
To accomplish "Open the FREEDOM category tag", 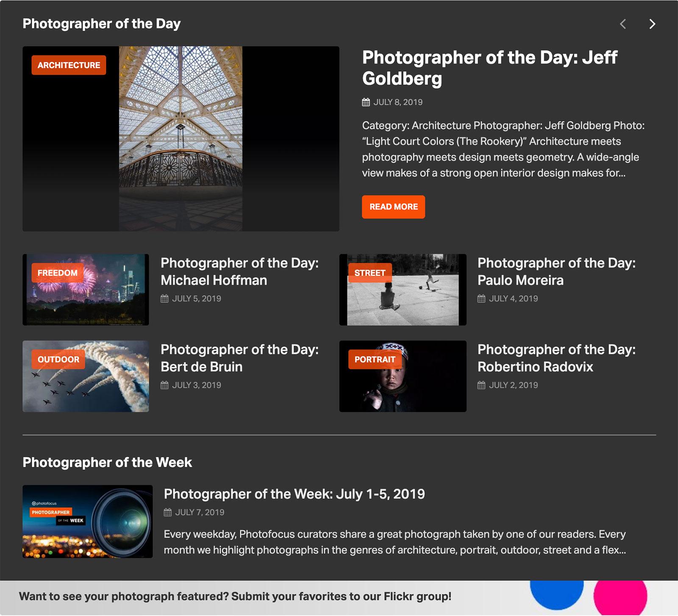I will [58, 273].
